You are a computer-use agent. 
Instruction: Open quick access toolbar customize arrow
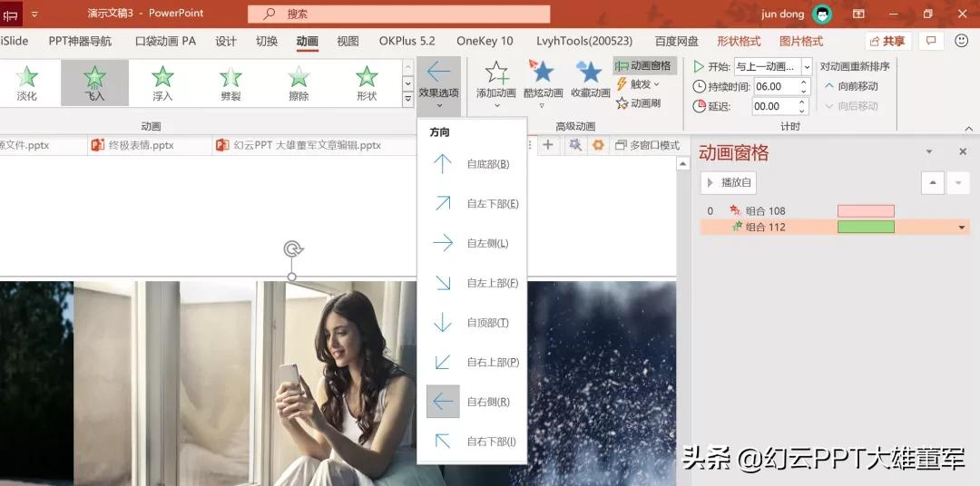pyautogui.click(x=34, y=13)
